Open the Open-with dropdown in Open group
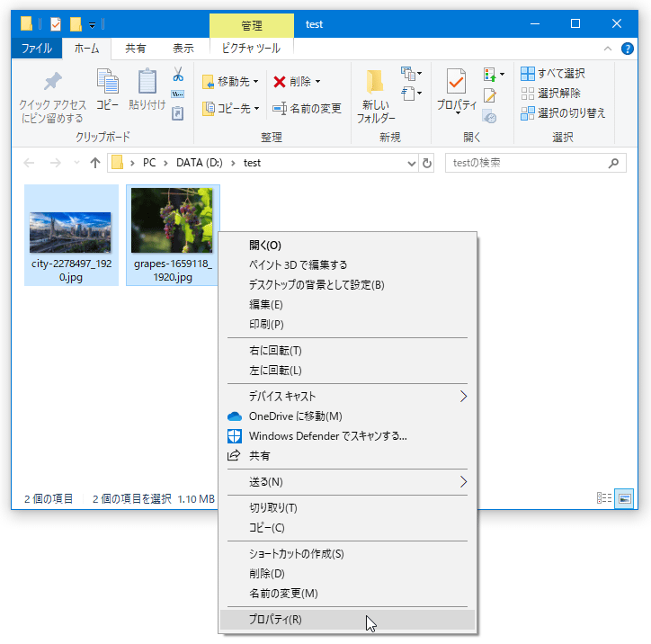Image resolution: width=651 pixels, height=644 pixels. pyautogui.click(x=494, y=75)
